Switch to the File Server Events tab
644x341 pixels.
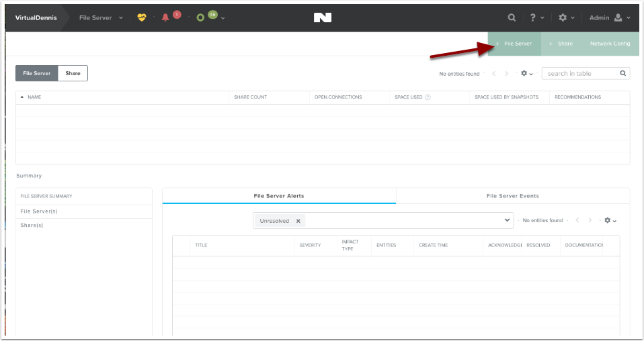point(512,196)
